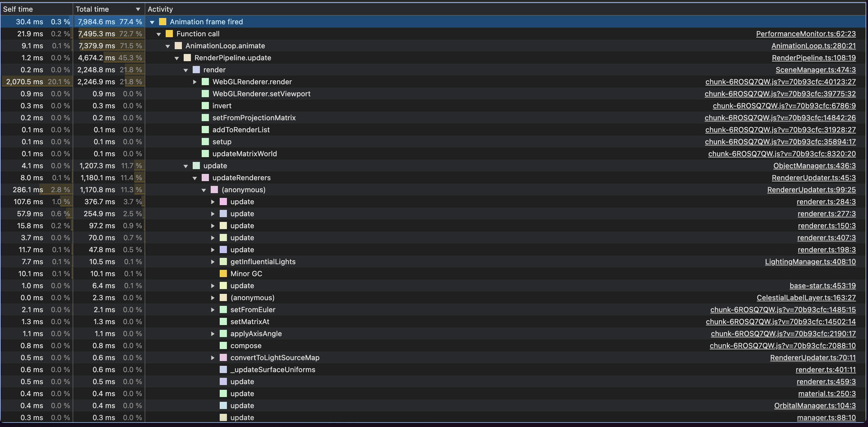Open RendererUpdater.ts:99:25 source link

(811, 190)
